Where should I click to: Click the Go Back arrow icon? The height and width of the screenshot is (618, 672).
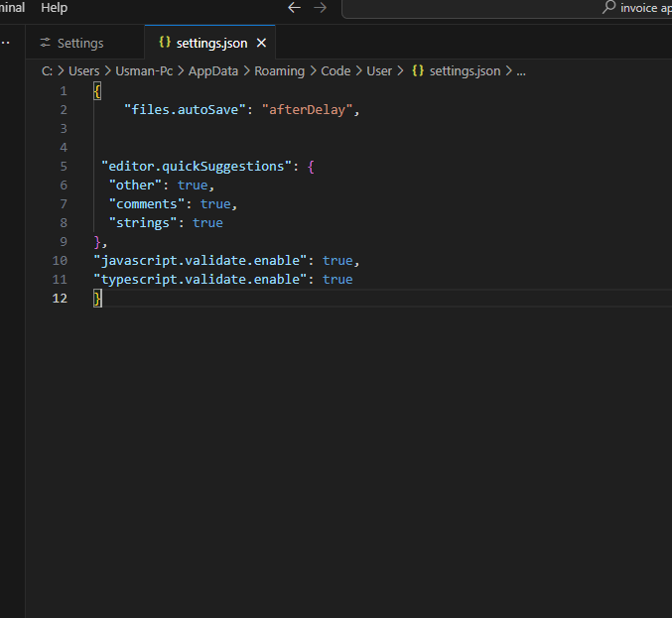click(x=294, y=8)
